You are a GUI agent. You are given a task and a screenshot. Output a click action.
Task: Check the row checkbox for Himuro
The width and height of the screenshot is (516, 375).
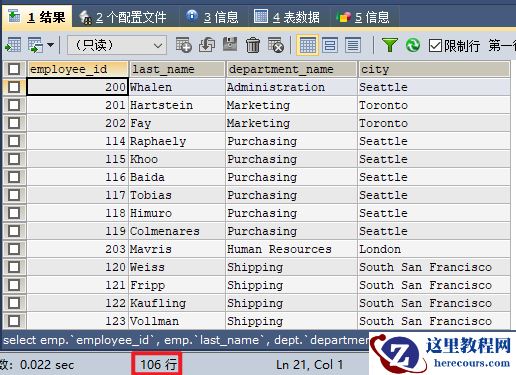coord(14,213)
